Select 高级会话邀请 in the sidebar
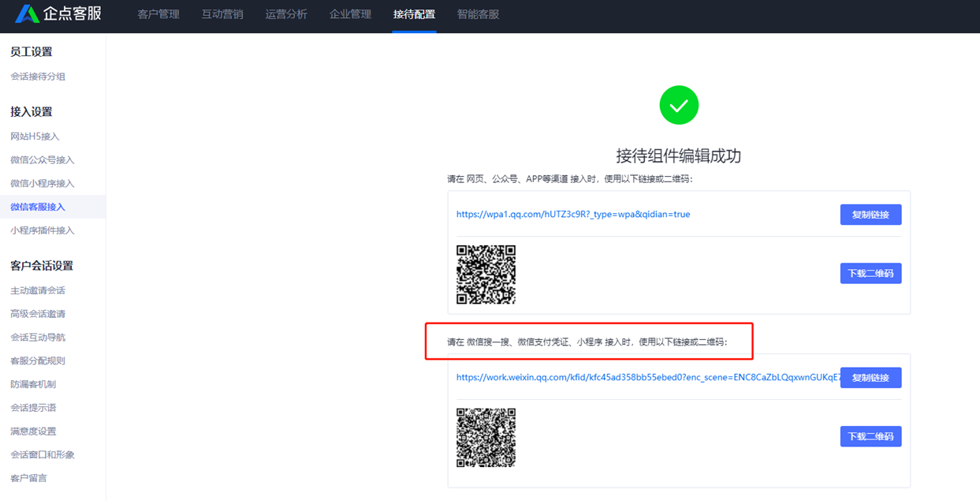This screenshot has width=980, height=501. 38,314
